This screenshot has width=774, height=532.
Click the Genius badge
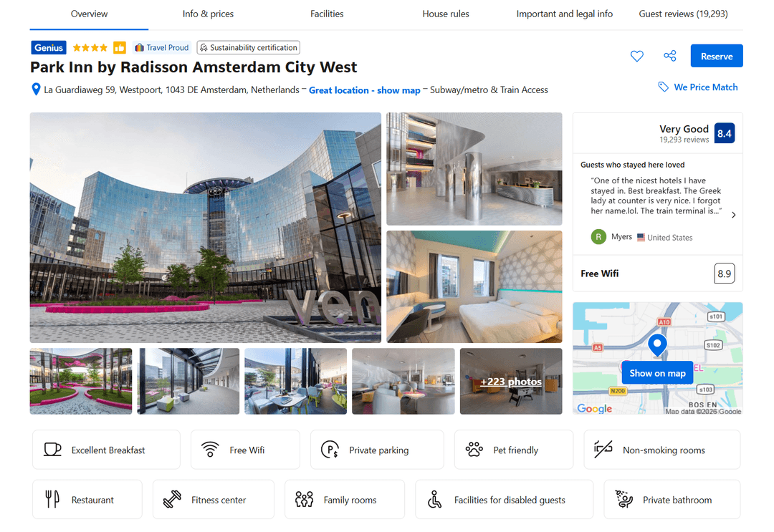pyautogui.click(x=49, y=47)
